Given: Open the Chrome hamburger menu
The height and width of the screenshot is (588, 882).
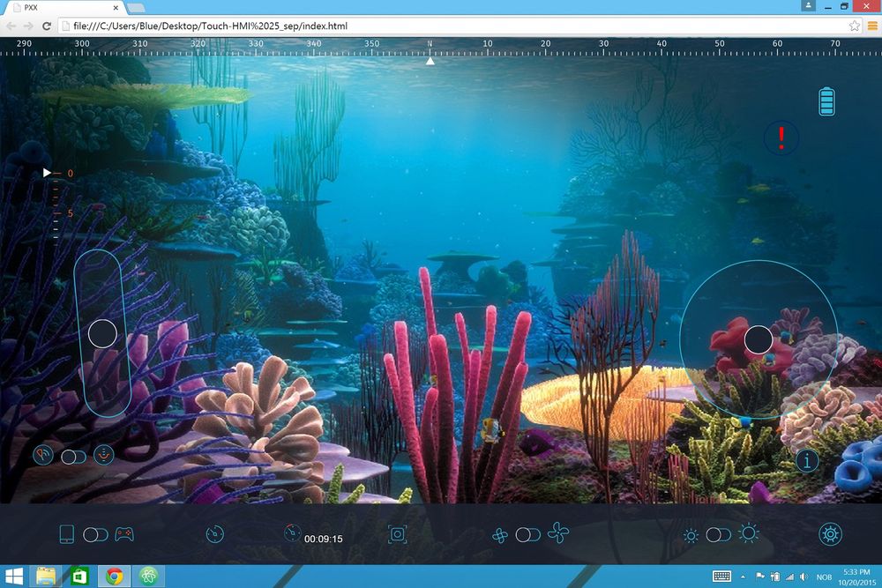Looking at the screenshot, I should click(x=872, y=26).
